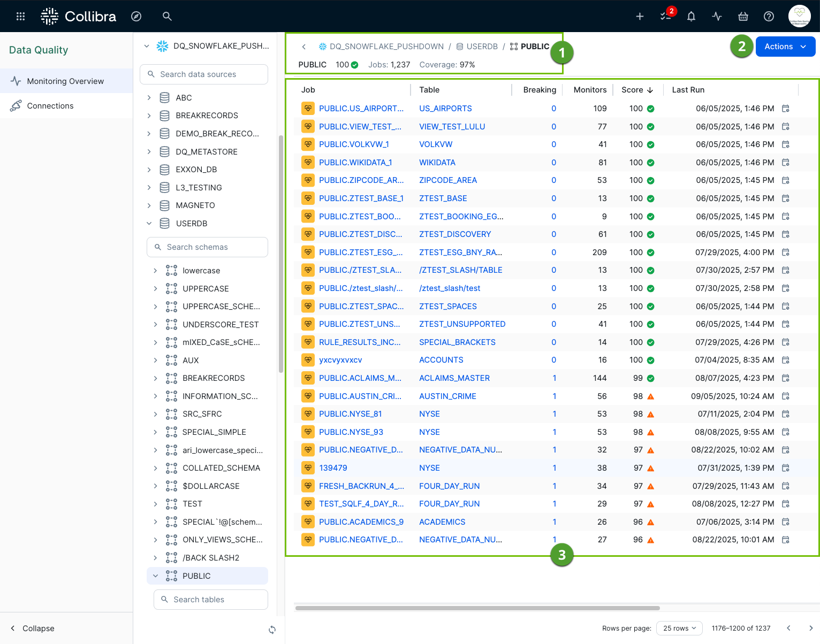The height and width of the screenshot is (644, 820).
Task: Collapse the USERDB database node
Action: pos(149,223)
